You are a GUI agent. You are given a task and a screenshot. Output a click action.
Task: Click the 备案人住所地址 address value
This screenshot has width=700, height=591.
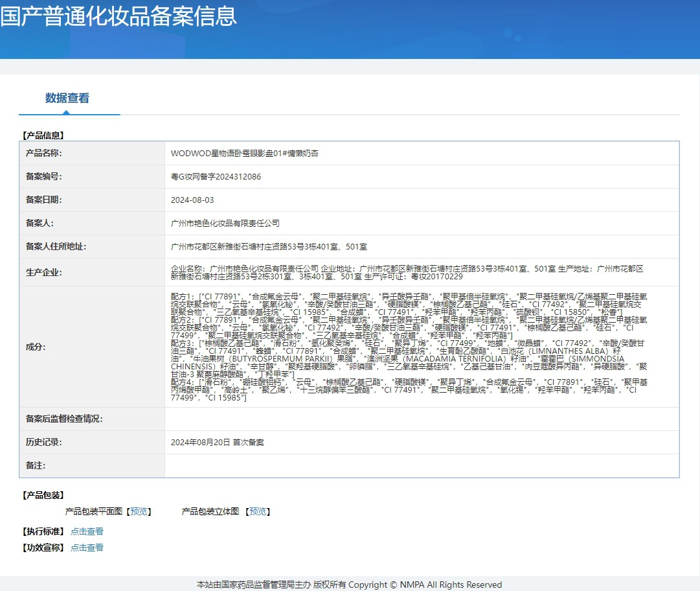pyautogui.click(x=269, y=247)
